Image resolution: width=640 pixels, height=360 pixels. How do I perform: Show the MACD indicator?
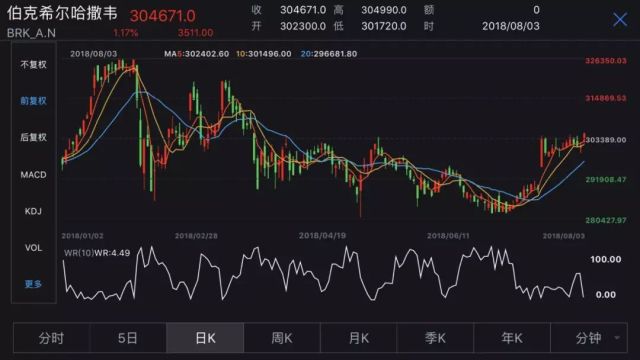pos(33,175)
